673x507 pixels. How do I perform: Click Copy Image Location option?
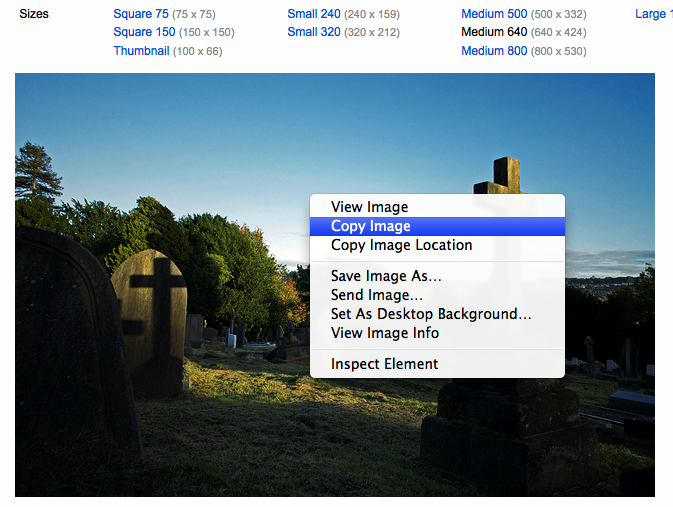coord(437,245)
